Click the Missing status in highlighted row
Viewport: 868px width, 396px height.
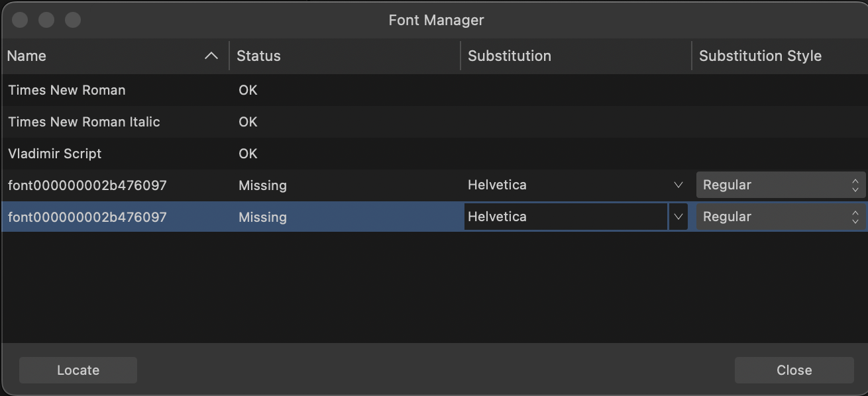pos(262,217)
